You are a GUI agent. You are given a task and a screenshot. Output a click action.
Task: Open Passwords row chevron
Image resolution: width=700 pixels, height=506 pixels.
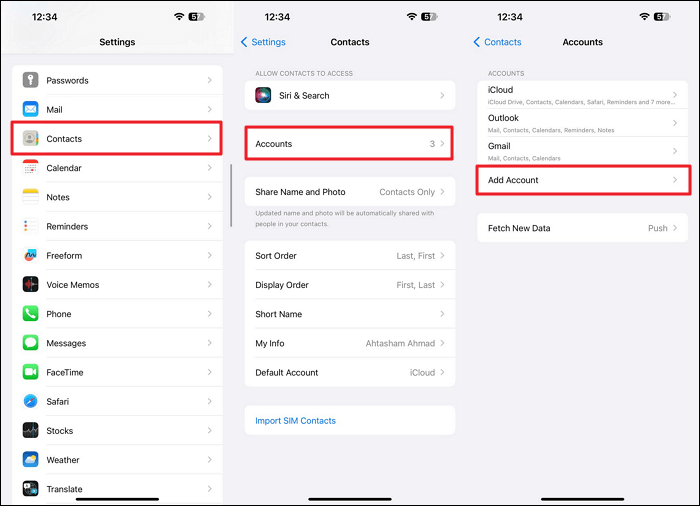209,80
